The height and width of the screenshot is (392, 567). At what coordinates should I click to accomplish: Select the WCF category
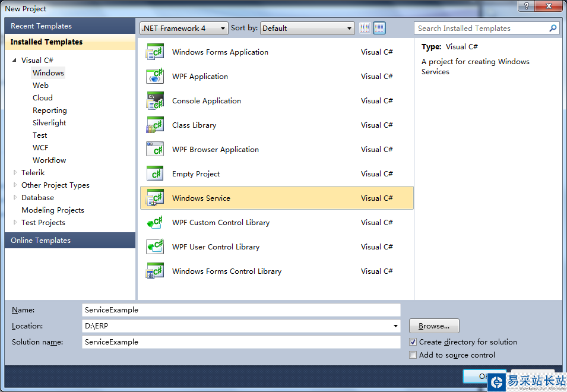(x=40, y=147)
